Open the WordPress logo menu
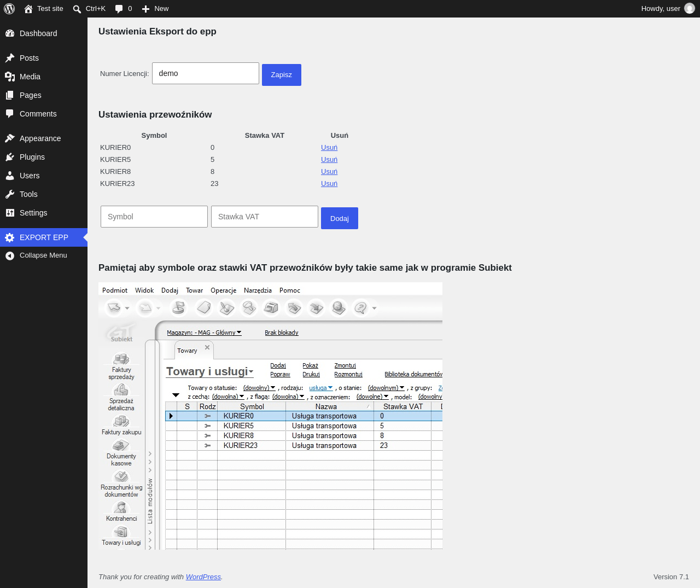The image size is (700, 588). [x=9, y=9]
